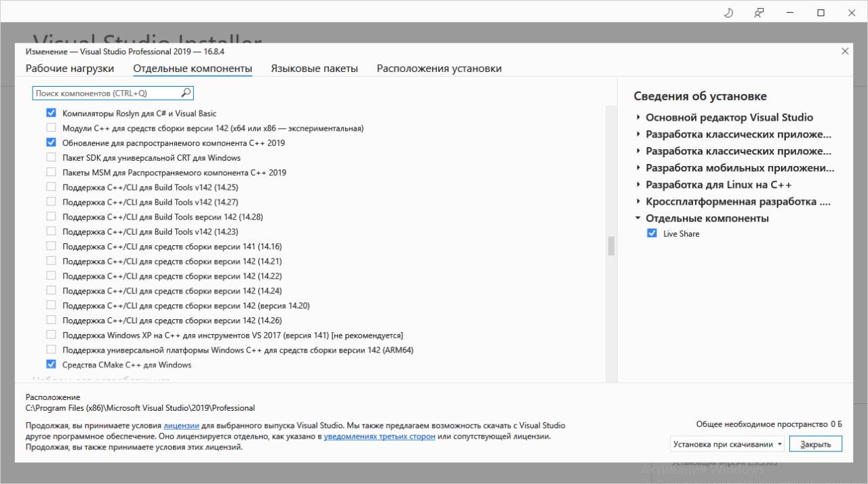Collapse Отдельные компоненты in details pane
The height and width of the screenshot is (484, 868).
(638, 218)
